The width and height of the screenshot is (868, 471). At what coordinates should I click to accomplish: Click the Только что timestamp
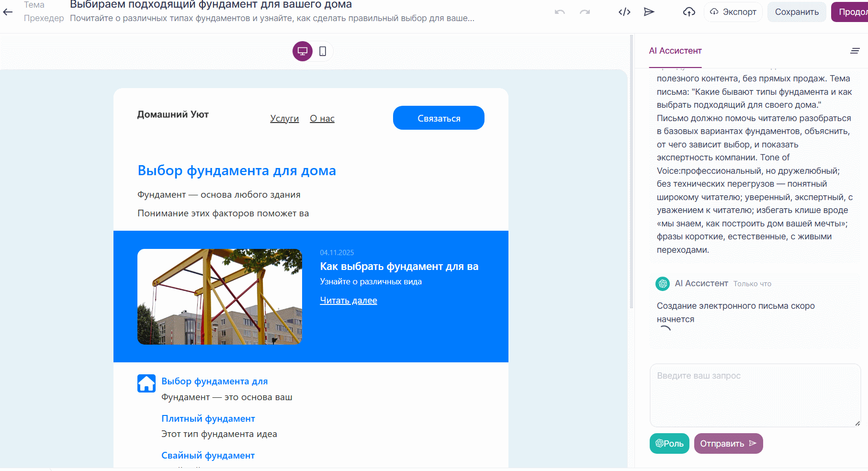[753, 284]
